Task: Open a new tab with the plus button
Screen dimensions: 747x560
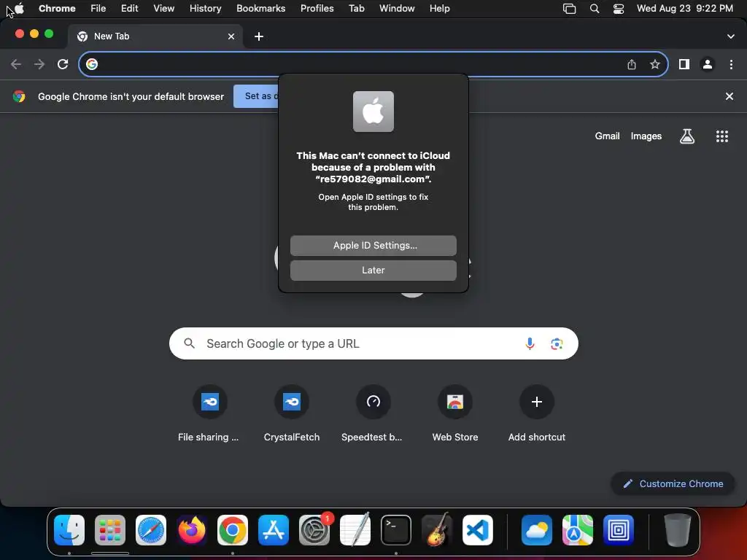Action: tap(259, 36)
